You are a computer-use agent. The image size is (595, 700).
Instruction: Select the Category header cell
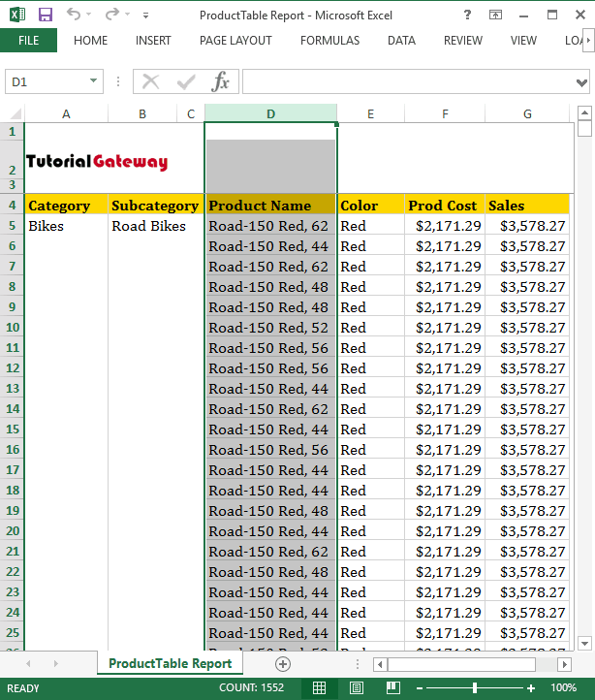tap(66, 206)
